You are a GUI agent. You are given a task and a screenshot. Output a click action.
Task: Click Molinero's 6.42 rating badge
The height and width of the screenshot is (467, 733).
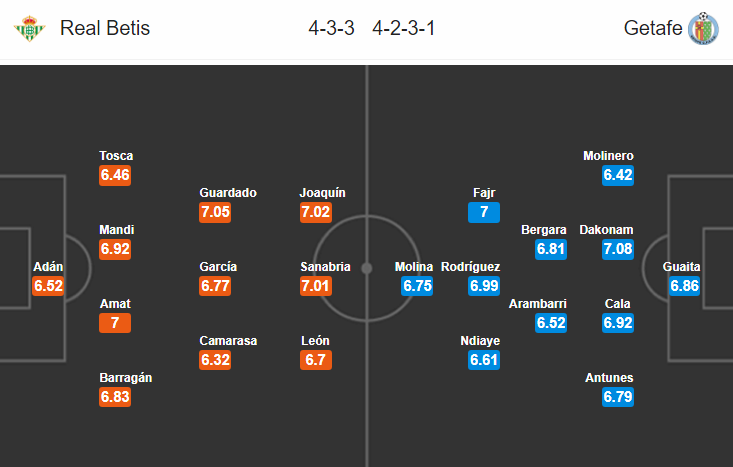618,175
